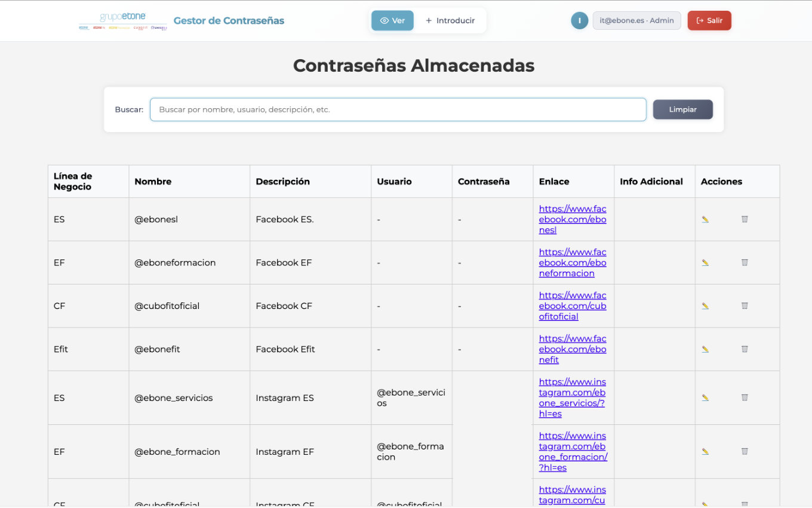Click inside the Buscar search field
This screenshot has width=812, height=508.
click(398, 109)
